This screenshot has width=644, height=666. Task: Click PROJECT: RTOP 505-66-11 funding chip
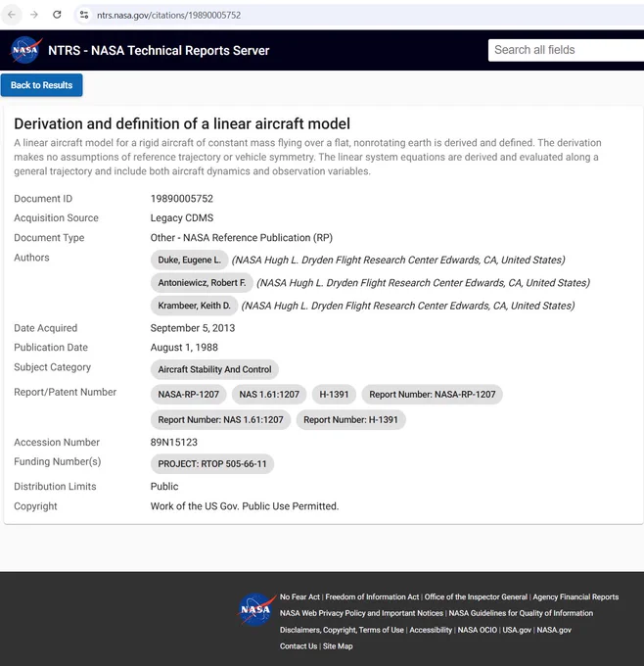pos(212,464)
